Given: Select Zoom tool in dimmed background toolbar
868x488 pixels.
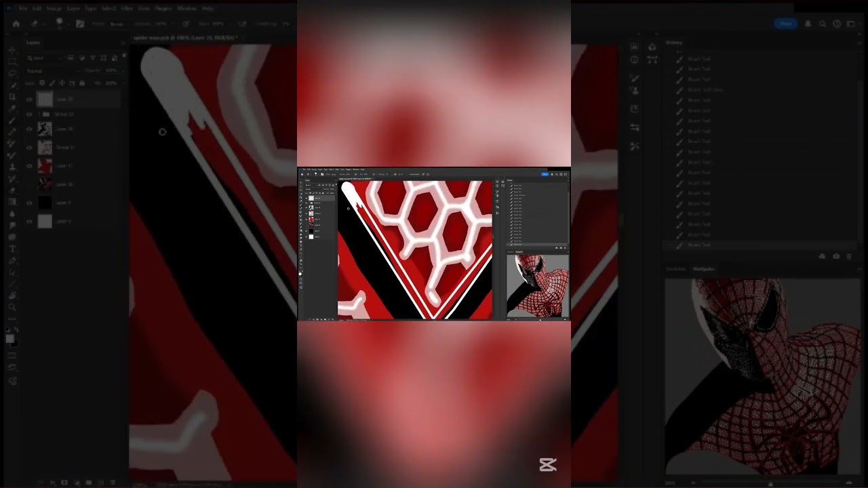Looking at the screenshot, I should click(12, 307).
